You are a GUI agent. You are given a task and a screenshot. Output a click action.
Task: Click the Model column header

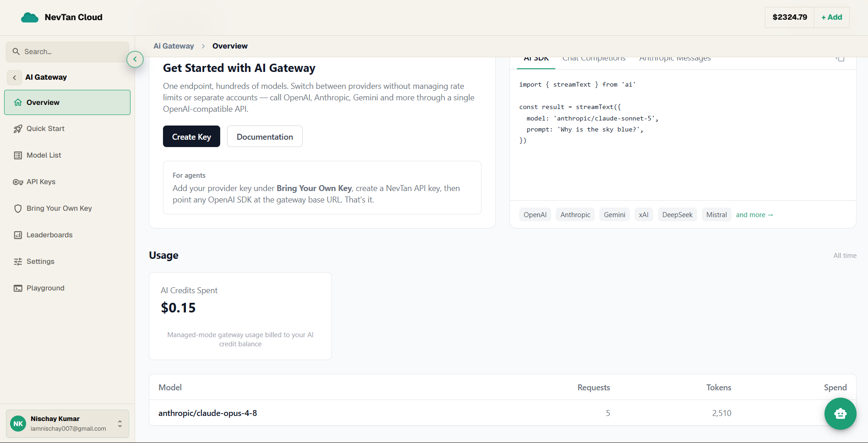tap(170, 388)
